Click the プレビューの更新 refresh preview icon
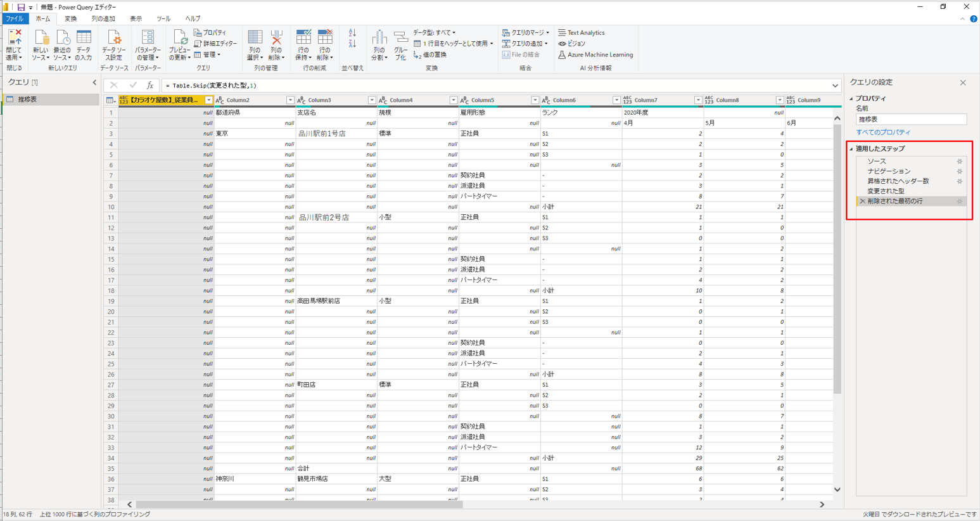This screenshot has width=980, height=521. click(x=179, y=44)
